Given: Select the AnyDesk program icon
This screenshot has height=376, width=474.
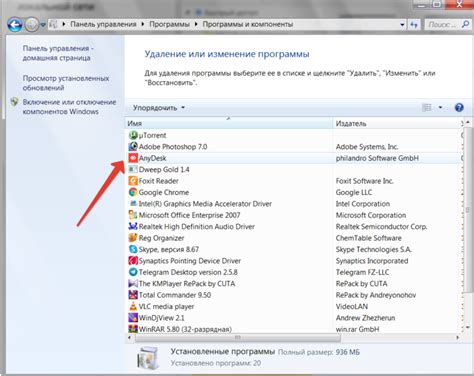Looking at the screenshot, I should click(x=133, y=158).
